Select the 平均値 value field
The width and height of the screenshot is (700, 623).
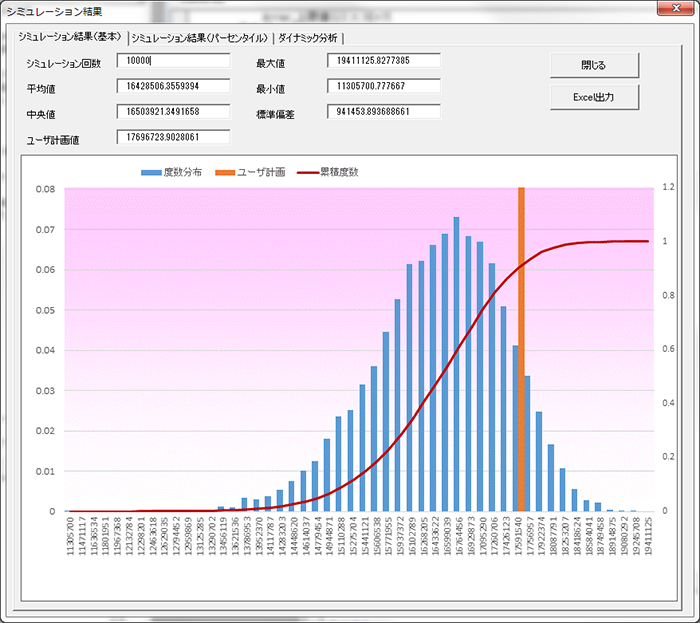[174, 86]
